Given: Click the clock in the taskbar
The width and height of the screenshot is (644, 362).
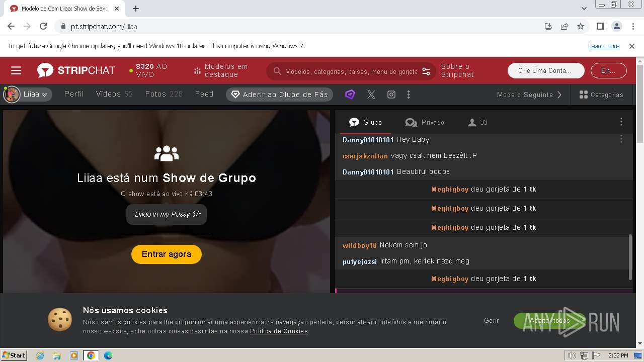Looking at the screenshot, I should (618, 355).
